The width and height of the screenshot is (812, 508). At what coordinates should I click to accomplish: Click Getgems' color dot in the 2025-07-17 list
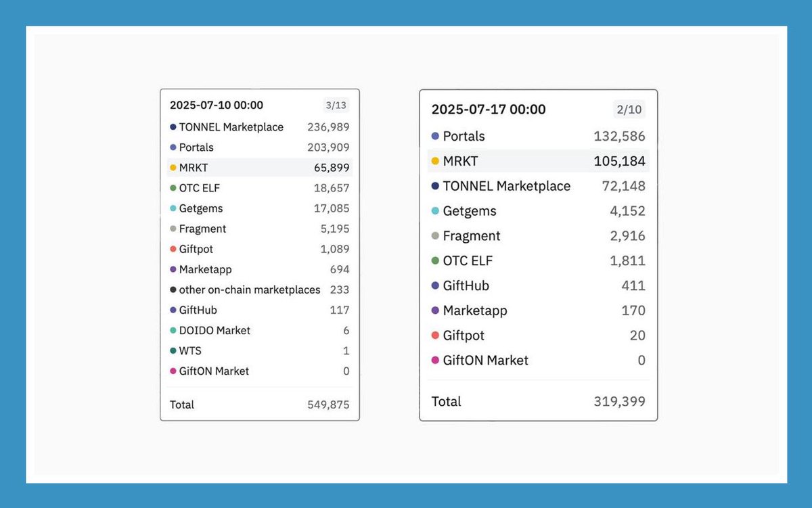[x=435, y=211]
